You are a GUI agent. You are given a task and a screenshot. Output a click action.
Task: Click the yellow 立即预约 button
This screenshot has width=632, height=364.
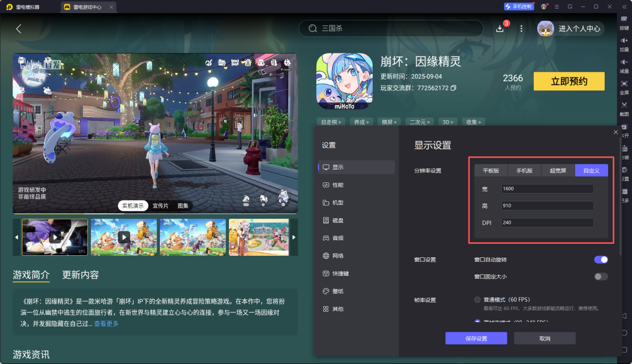pos(569,81)
